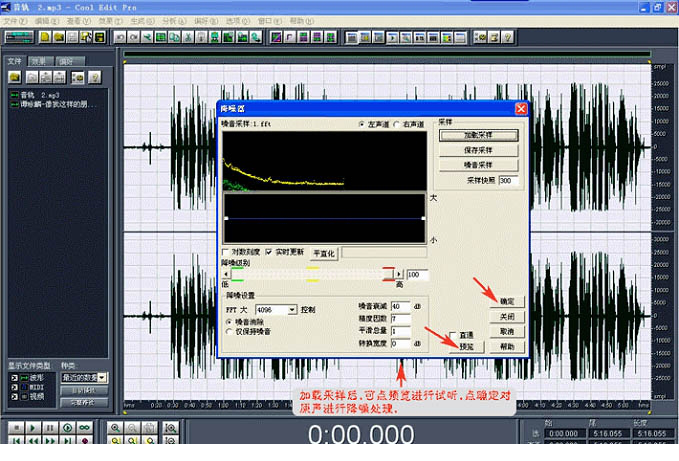
Task: Toggle the 直通 bypass checkbox
Action: point(453,335)
